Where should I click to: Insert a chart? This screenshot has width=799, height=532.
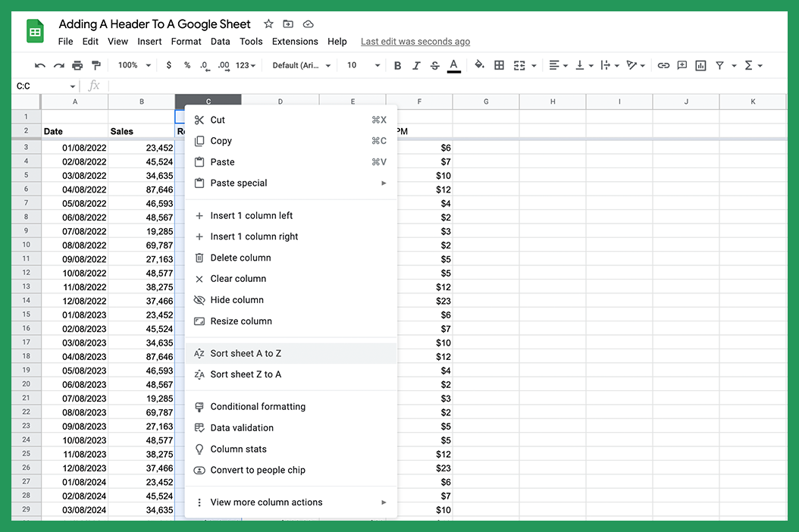pos(701,66)
